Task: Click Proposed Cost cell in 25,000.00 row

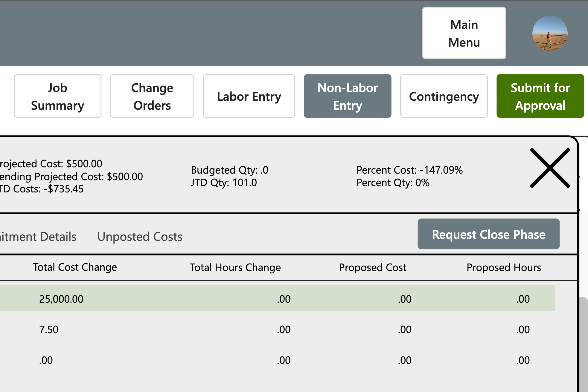Action: [404, 299]
